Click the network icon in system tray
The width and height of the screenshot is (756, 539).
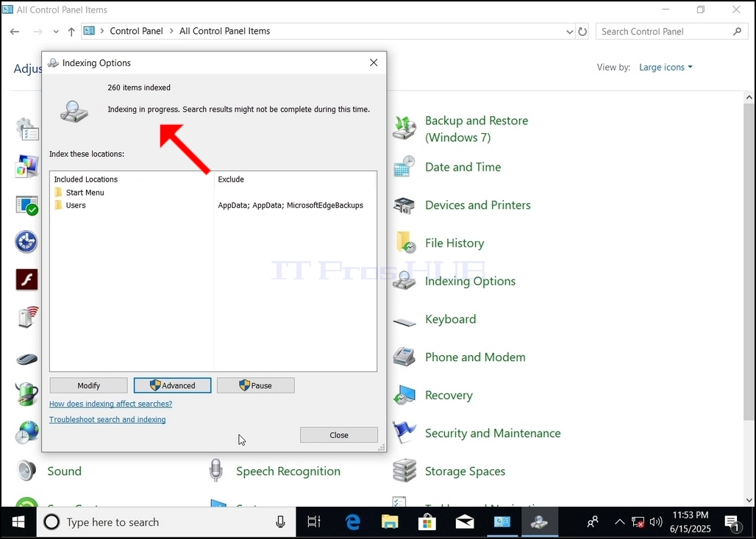(638, 522)
